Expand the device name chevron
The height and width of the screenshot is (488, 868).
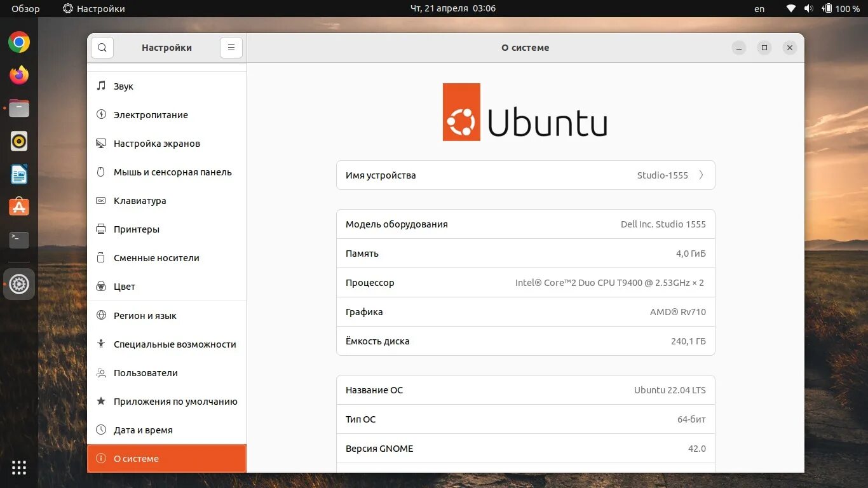click(x=701, y=175)
